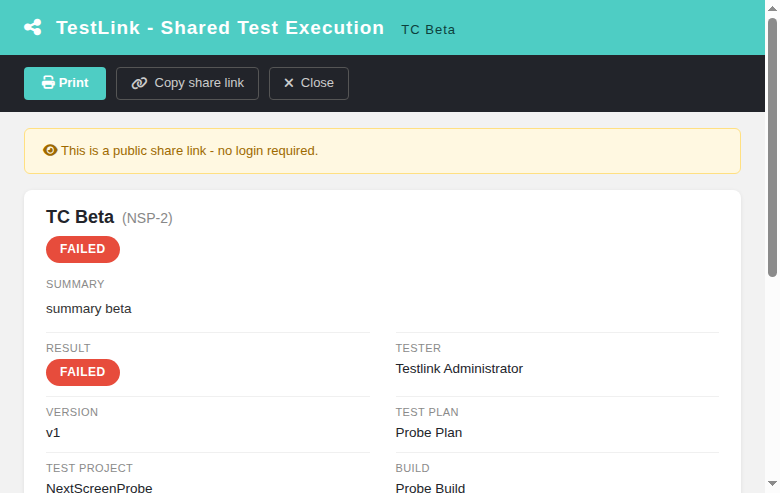Click the BUILD label
This screenshot has height=493, width=780.
tap(412, 468)
